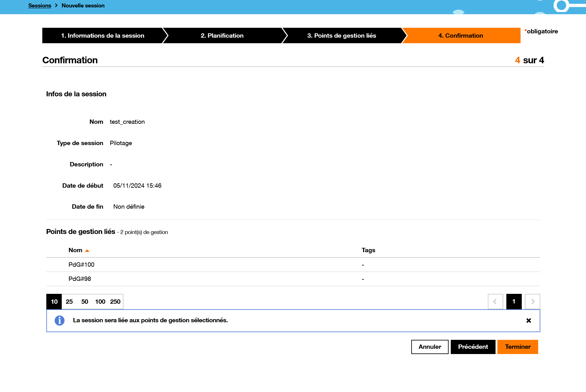Click the Annuler button

tap(429, 347)
